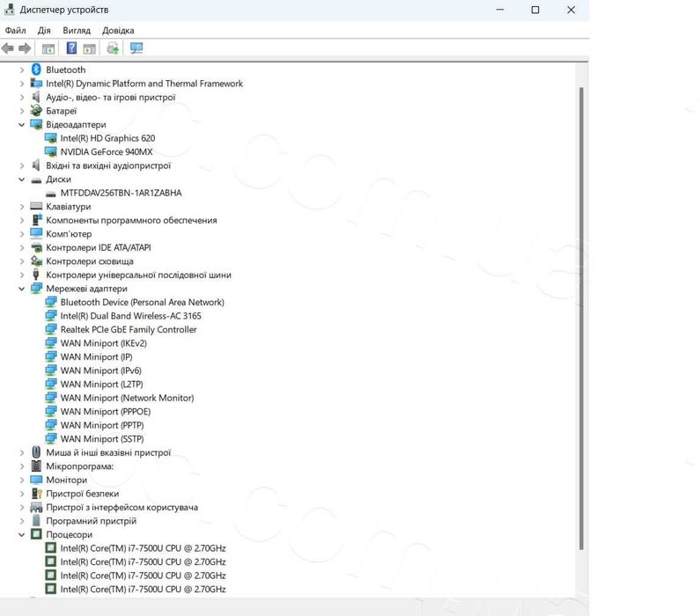Select the last Intel(R) Core(TM) i7-7500U CPU entry
700x616 pixels.
pos(143,589)
